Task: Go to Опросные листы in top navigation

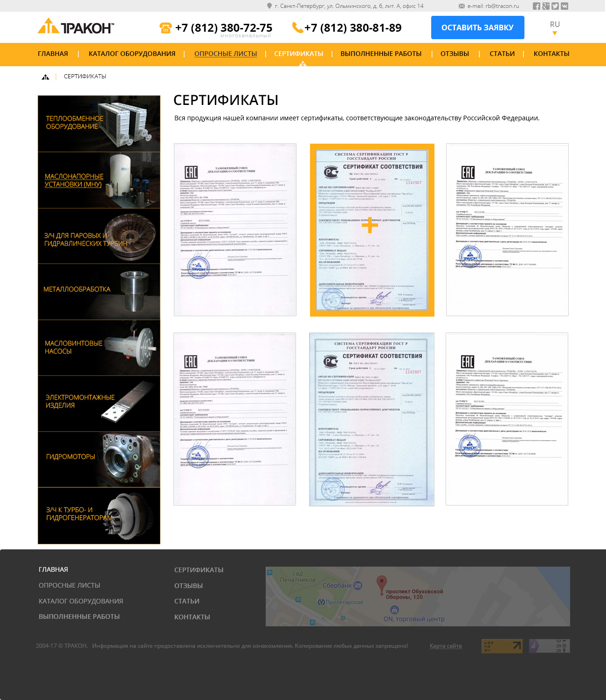Action: (226, 54)
